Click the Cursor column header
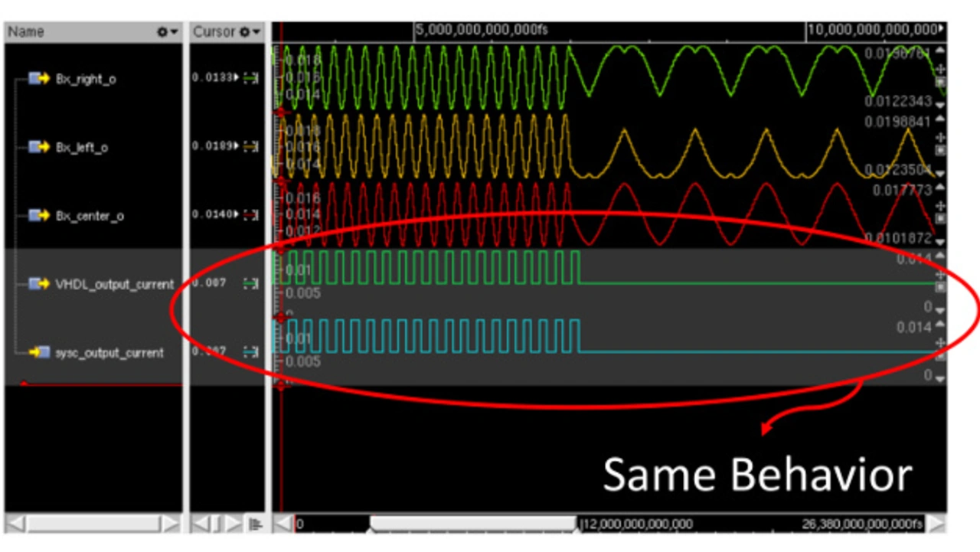The width and height of the screenshot is (980, 552). [x=214, y=32]
